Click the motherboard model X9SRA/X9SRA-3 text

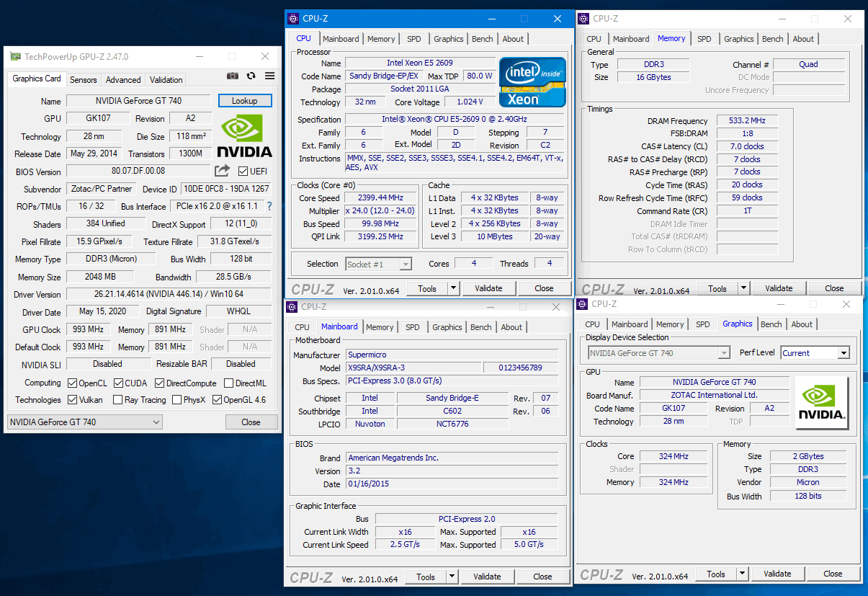[x=377, y=368]
